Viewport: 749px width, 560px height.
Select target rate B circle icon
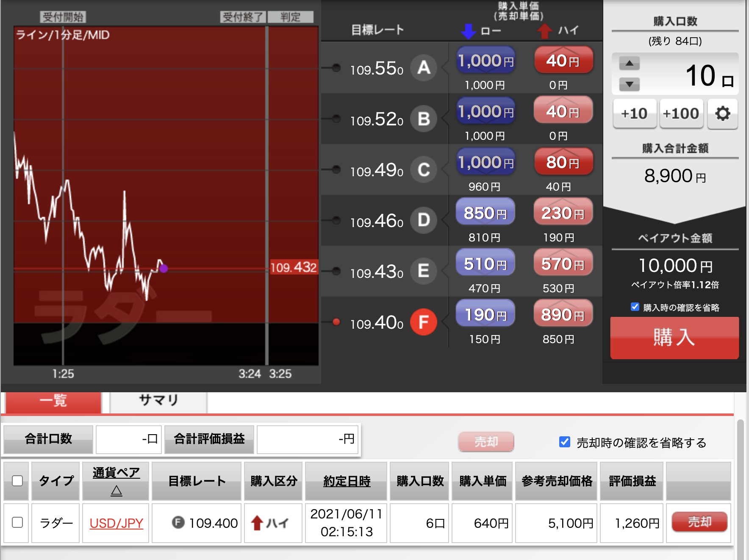click(x=424, y=119)
